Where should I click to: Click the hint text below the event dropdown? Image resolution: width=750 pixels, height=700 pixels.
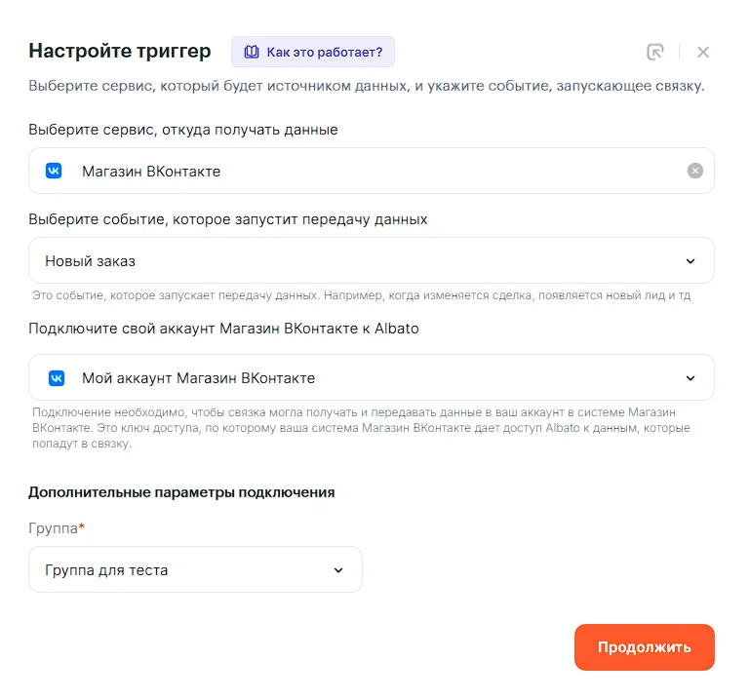point(362,294)
